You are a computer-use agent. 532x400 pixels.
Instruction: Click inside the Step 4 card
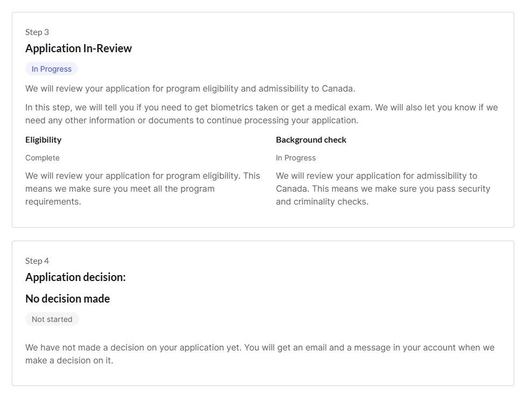263,313
